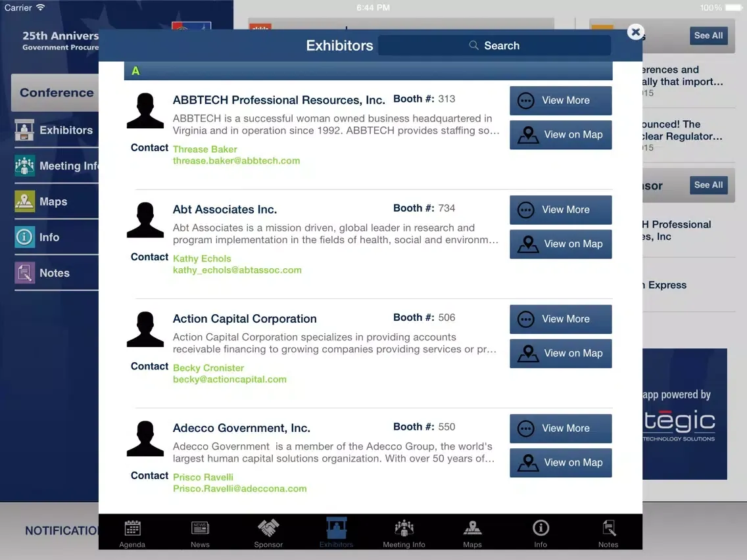Select Abt Associates Inc. title

(225, 210)
